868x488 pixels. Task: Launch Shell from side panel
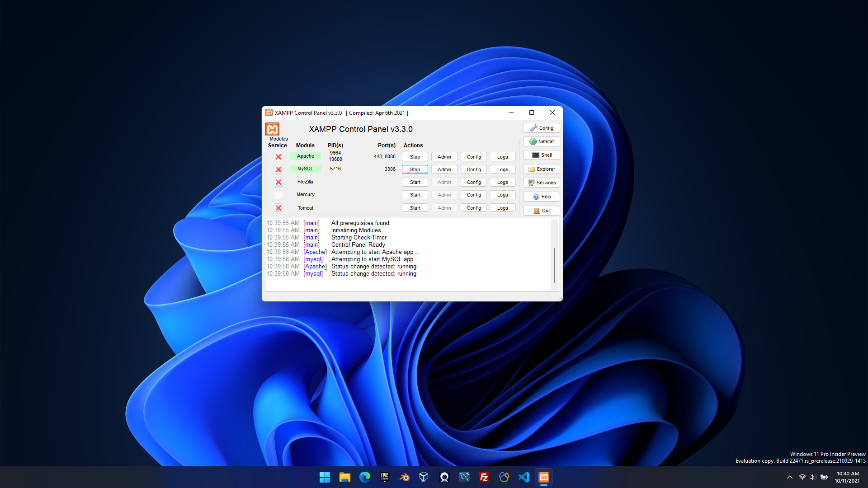541,155
